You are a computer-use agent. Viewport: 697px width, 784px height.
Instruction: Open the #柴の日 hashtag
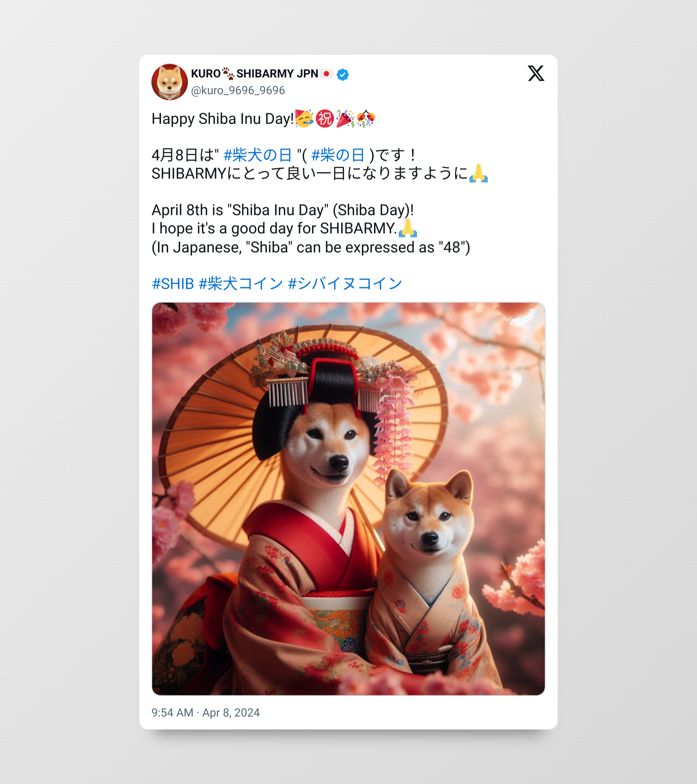coord(338,155)
